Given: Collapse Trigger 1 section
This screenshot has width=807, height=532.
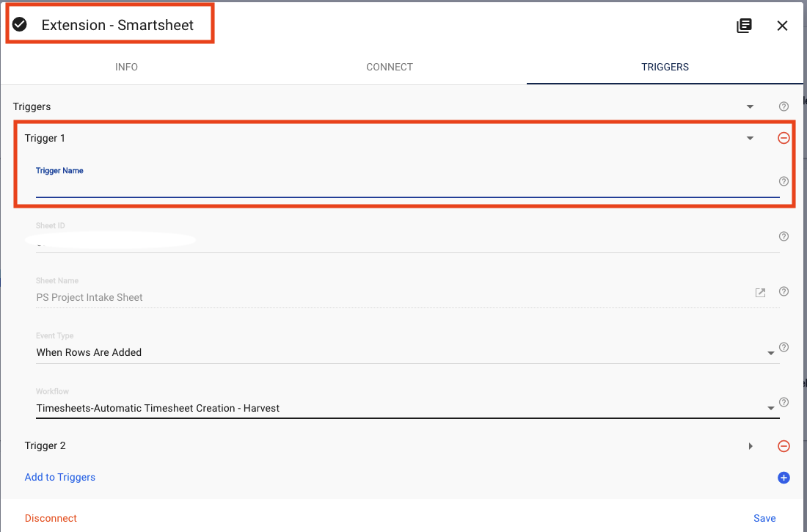Looking at the screenshot, I should [750, 138].
